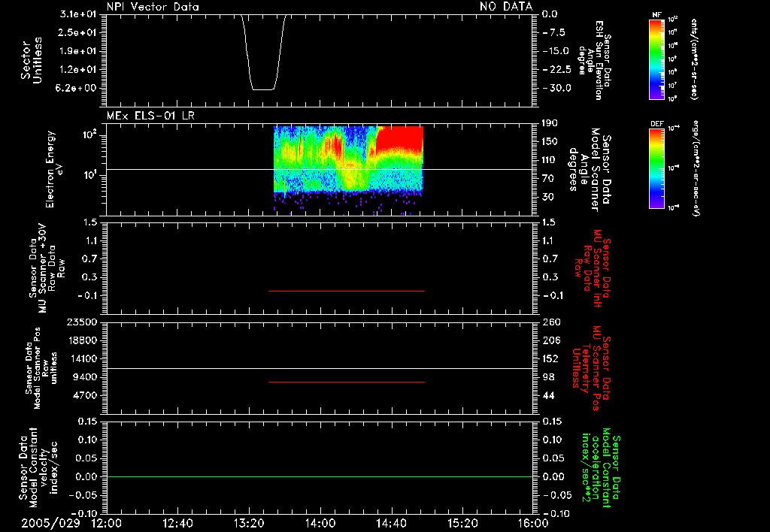770x532 pixels.
Task: Click the 206 telemetry tick value
Action: pyautogui.click(x=550, y=340)
